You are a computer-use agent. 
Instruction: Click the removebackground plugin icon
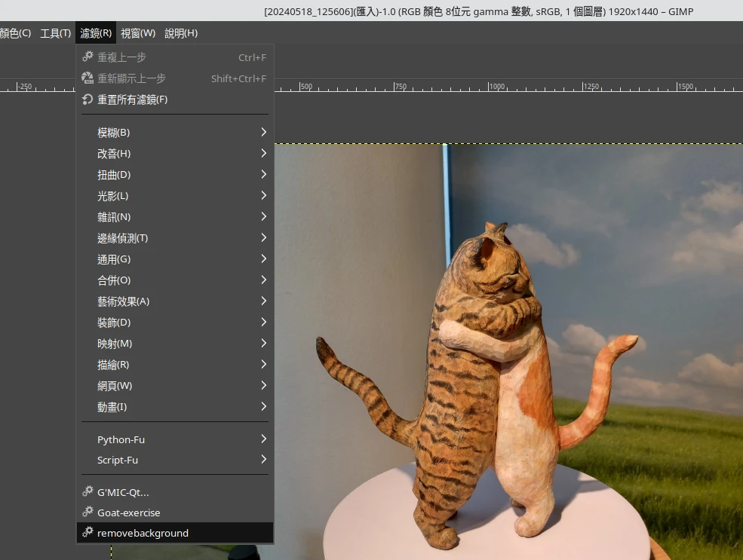click(88, 533)
